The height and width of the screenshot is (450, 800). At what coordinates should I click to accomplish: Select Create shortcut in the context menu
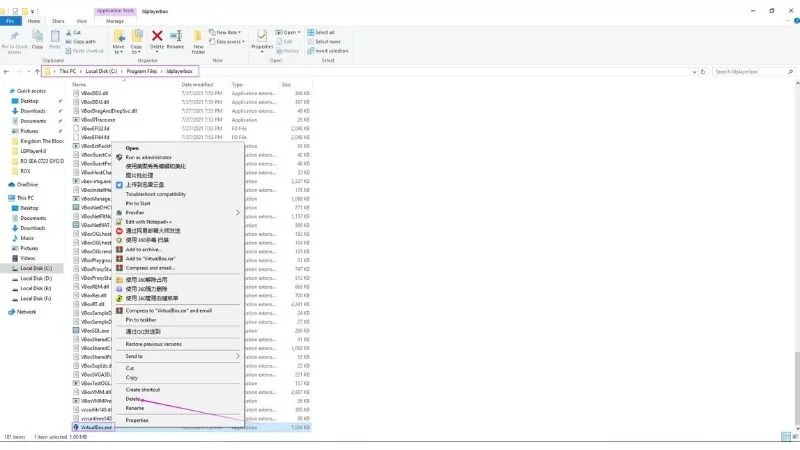click(x=143, y=389)
